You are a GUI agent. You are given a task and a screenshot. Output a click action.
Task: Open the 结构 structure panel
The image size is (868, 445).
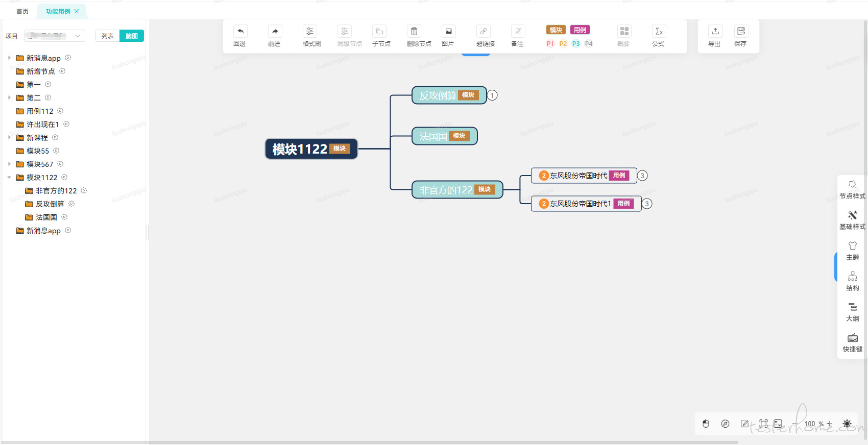click(x=853, y=281)
